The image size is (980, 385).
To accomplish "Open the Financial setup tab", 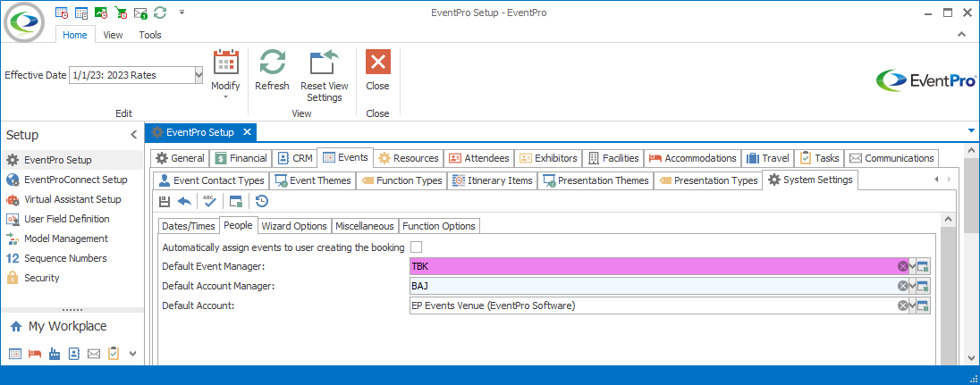I will tap(241, 158).
